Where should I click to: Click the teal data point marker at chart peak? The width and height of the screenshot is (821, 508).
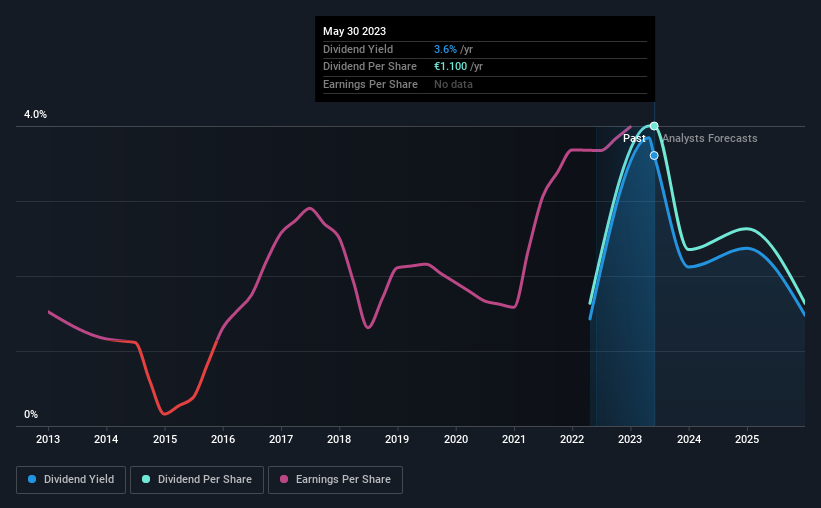point(654,126)
